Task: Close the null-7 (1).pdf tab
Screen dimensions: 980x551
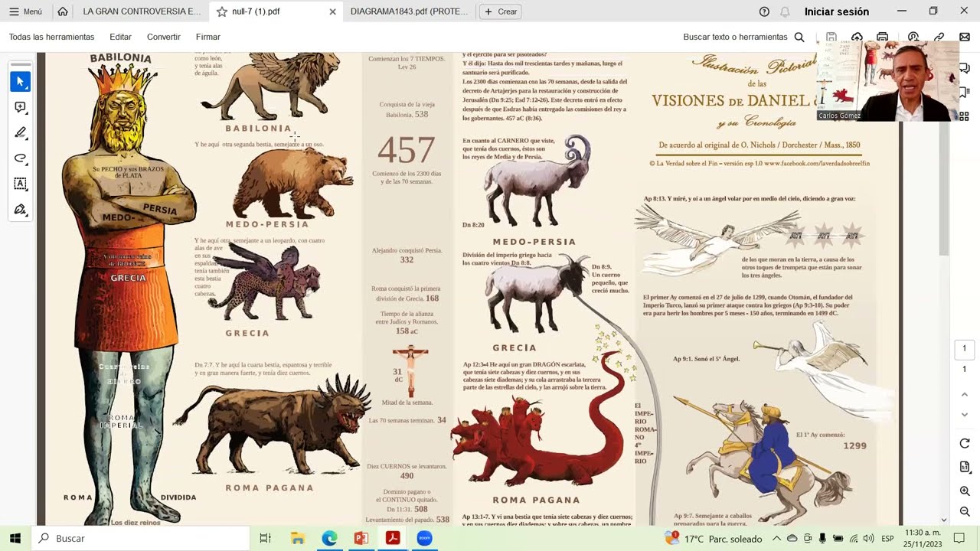Action: pyautogui.click(x=332, y=11)
